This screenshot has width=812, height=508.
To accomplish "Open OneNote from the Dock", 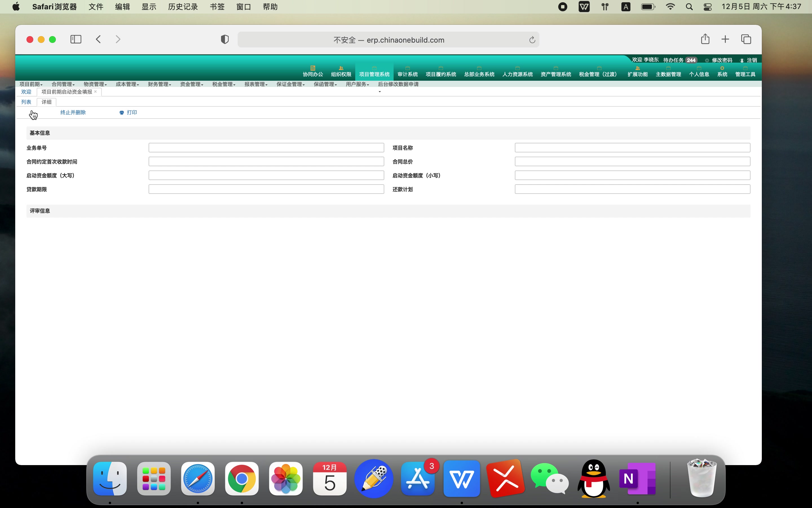I will [637, 478].
